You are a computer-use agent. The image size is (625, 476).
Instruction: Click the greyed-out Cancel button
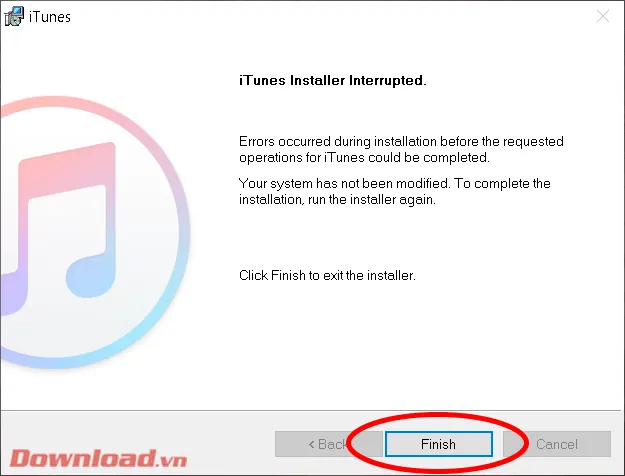coord(557,444)
